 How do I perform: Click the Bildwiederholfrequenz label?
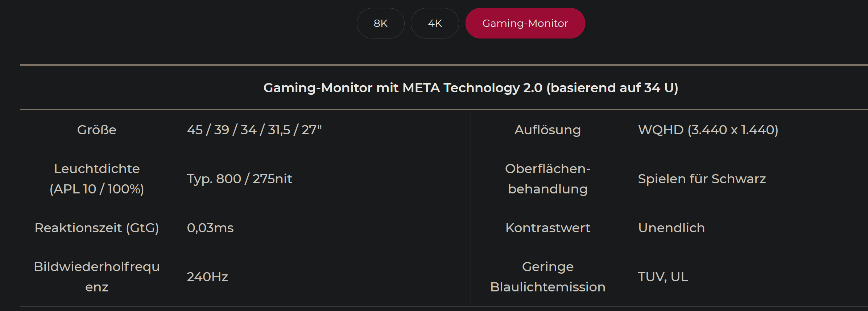(96, 277)
